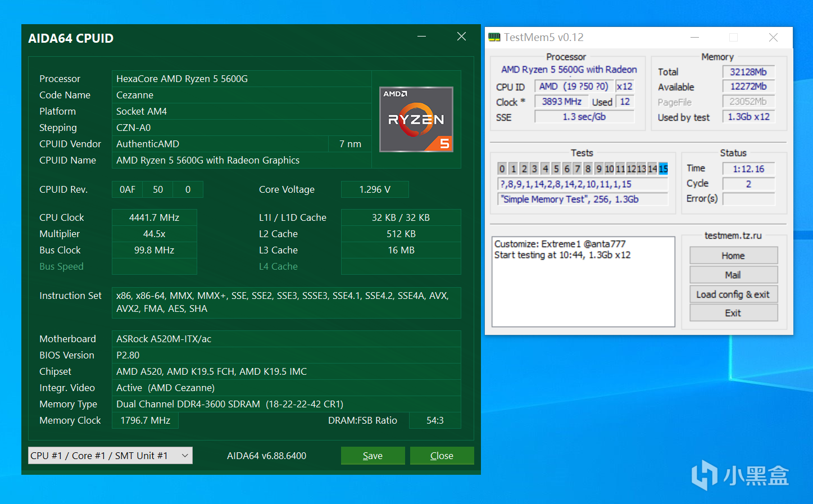Click the AIDA64 v6.88.6400 version label
Viewport: 813px width, 504px height.
267,456
